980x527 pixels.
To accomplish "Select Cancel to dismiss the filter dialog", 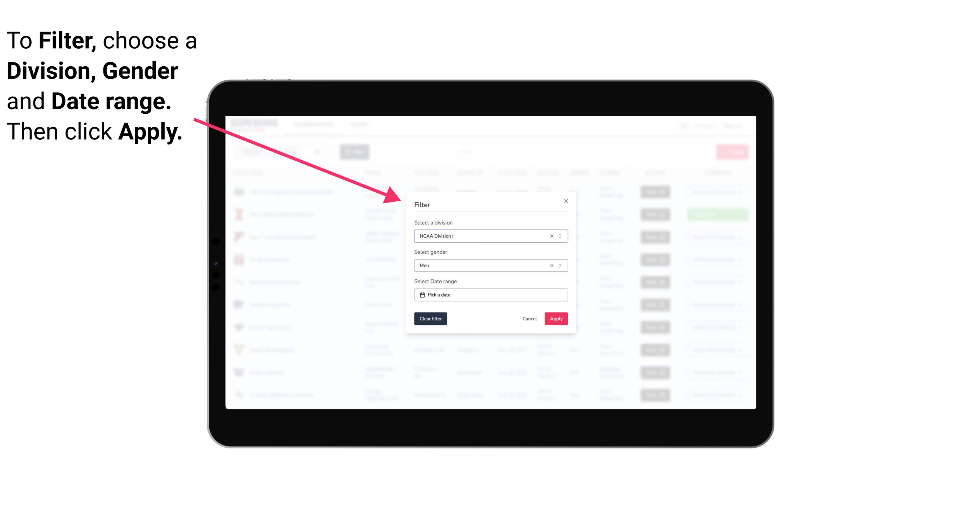I will 529,319.
